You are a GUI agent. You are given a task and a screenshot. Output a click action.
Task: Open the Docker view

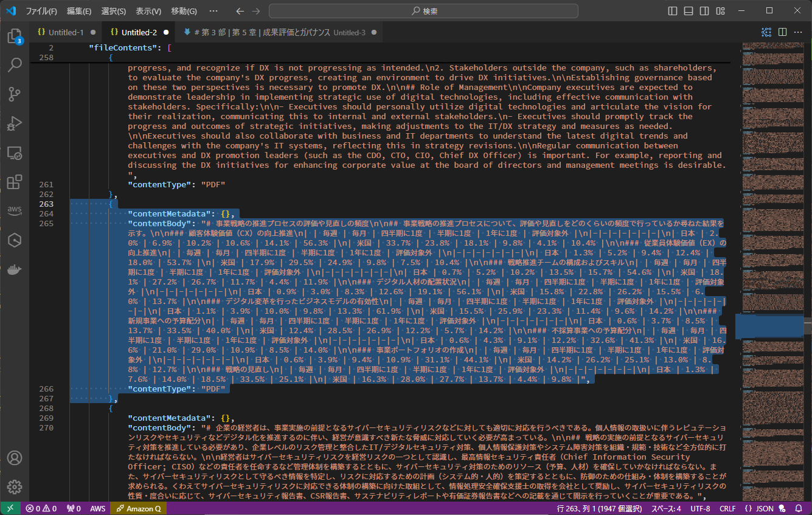[15, 269]
